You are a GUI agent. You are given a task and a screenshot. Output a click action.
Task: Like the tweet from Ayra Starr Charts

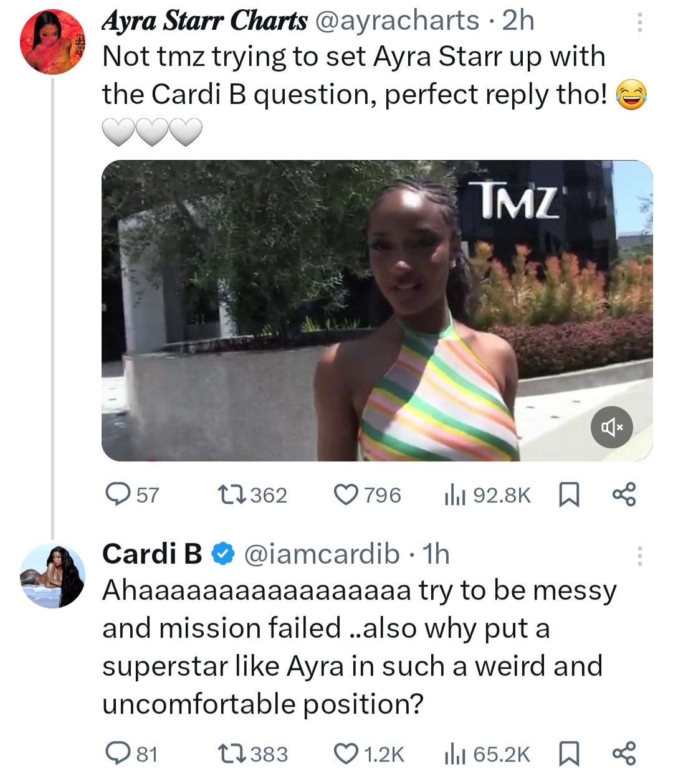point(351,495)
